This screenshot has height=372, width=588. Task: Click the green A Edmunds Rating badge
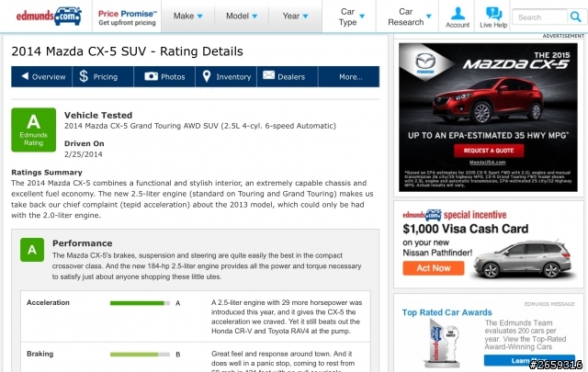pos(33,130)
